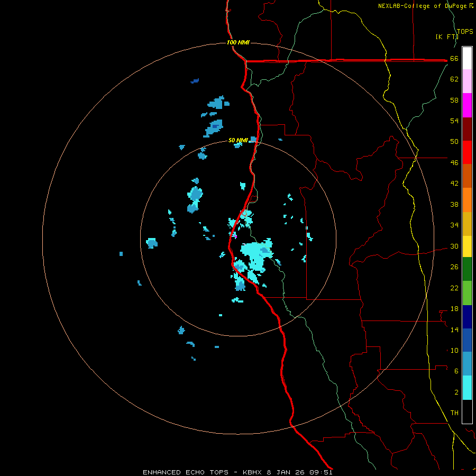
Task: Click the small magenta echo pixel near coast
Action: click(x=235, y=236)
